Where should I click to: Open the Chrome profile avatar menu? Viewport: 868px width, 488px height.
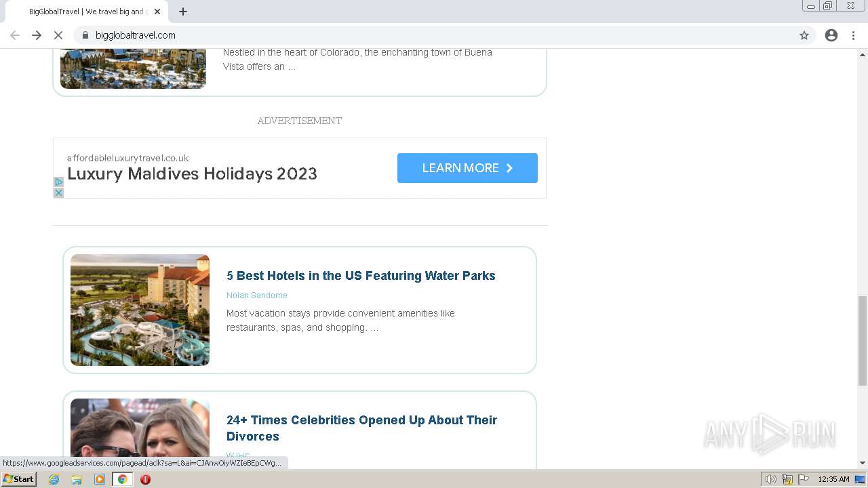pyautogui.click(x=831, y=35)
